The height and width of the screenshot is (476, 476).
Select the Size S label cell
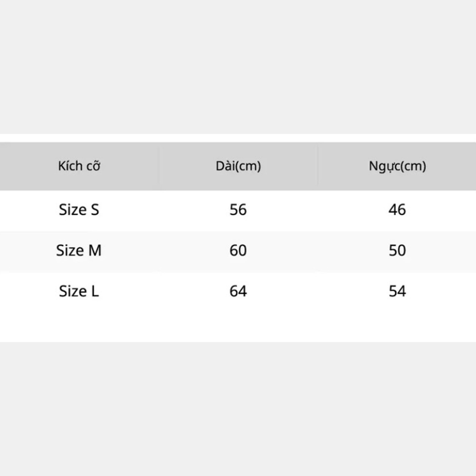(x=79, y=210)
